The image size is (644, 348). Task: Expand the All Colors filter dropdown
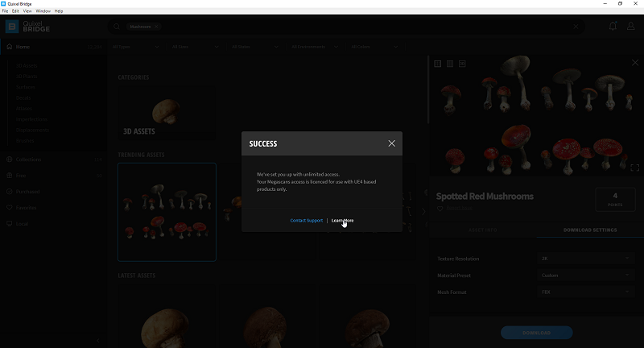pos(374,47)
